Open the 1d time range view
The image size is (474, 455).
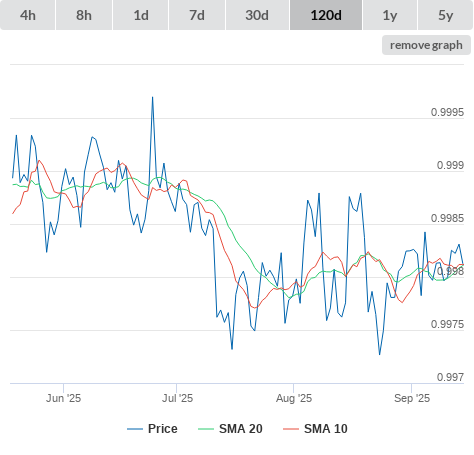tap(141, 15)
